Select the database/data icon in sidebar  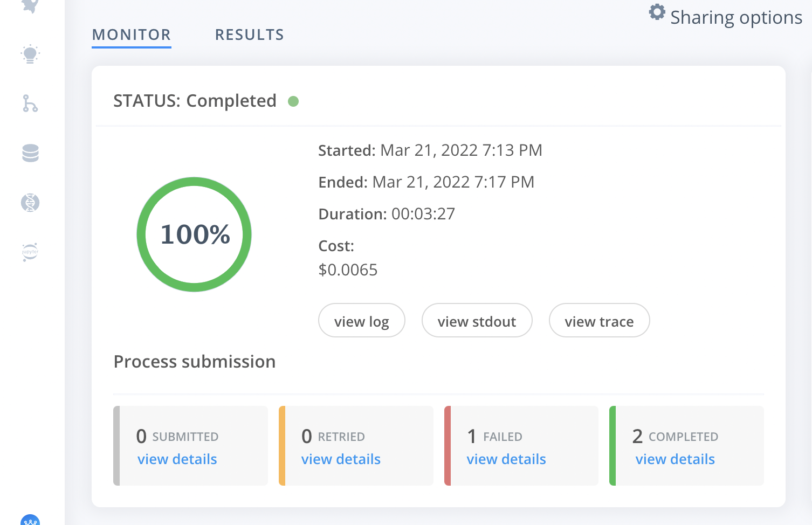point(30,153)
